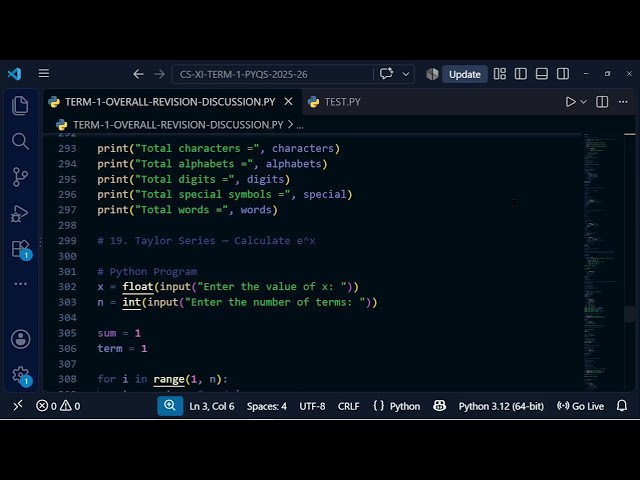
Task: Click the "characters" variable on line 293
Action: pyautogui.click(x=302, y=148)
